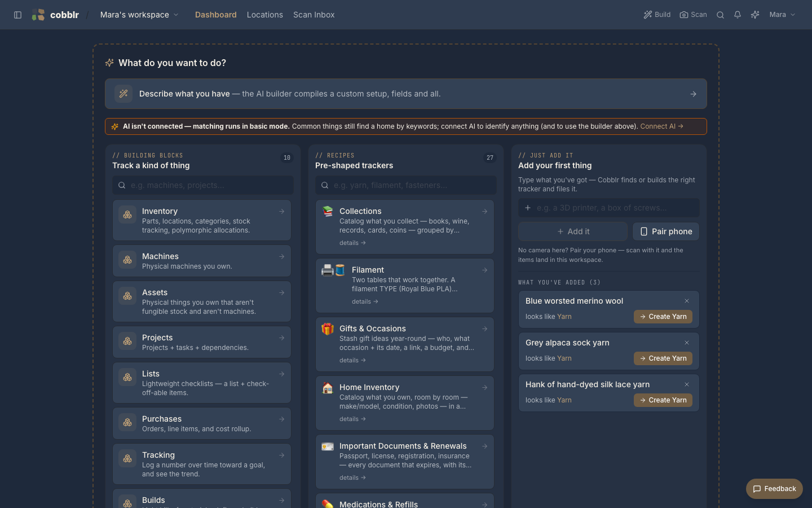Focus the Add your first thing field
The width and height of the screenshot is (812, 508).
(609, 208)
